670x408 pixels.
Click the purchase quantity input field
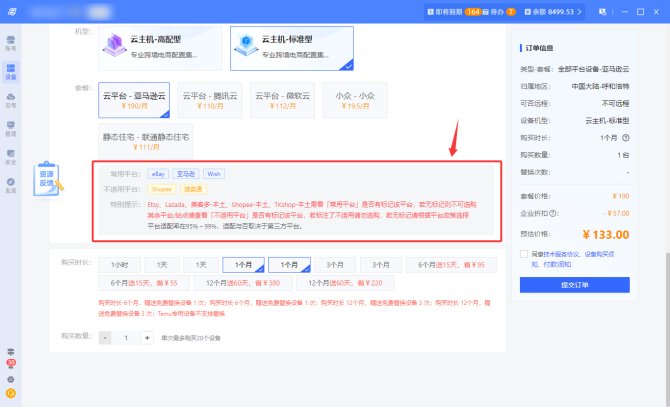(126, 338)
